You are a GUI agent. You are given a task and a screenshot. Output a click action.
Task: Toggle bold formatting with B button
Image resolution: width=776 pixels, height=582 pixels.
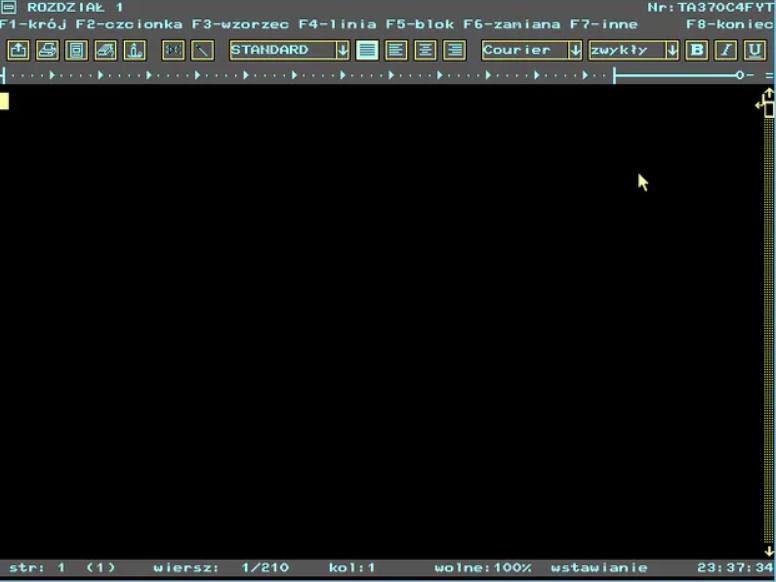click(x=697, y=50)
